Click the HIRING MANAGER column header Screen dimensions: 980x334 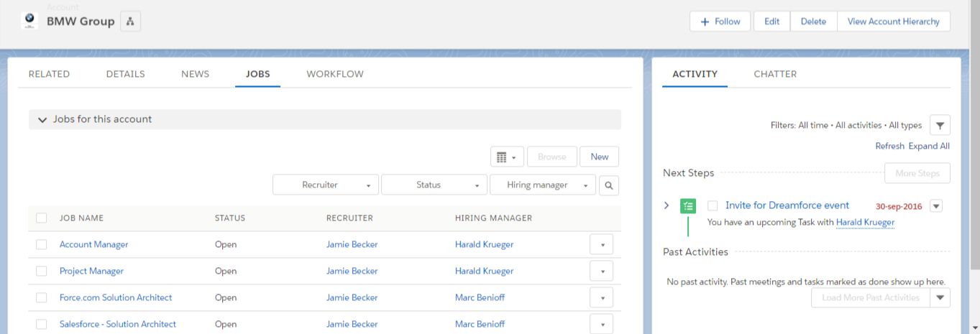[494, 218]
